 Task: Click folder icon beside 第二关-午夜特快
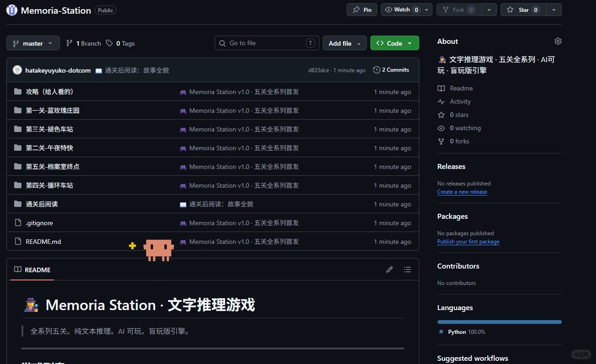click(x=18, y=148)
